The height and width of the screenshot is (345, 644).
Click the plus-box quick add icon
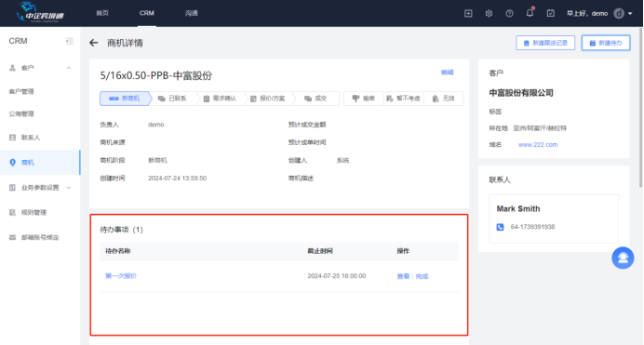[468, 14]
